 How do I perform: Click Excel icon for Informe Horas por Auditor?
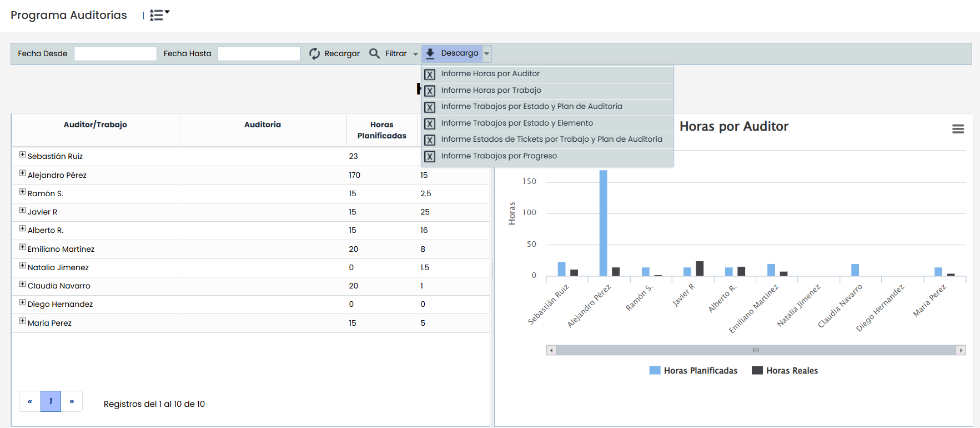pyautogui.click(x=430, y=74)
